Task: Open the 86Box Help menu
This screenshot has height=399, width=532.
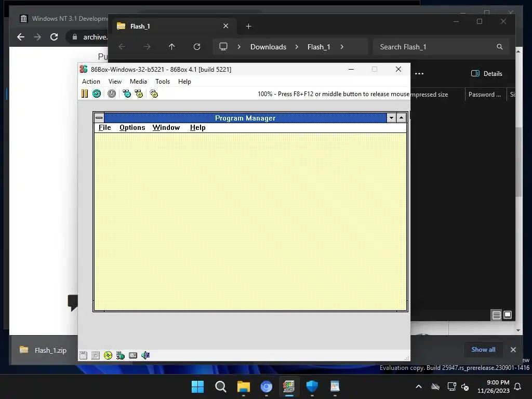Action: click(184, 82)
